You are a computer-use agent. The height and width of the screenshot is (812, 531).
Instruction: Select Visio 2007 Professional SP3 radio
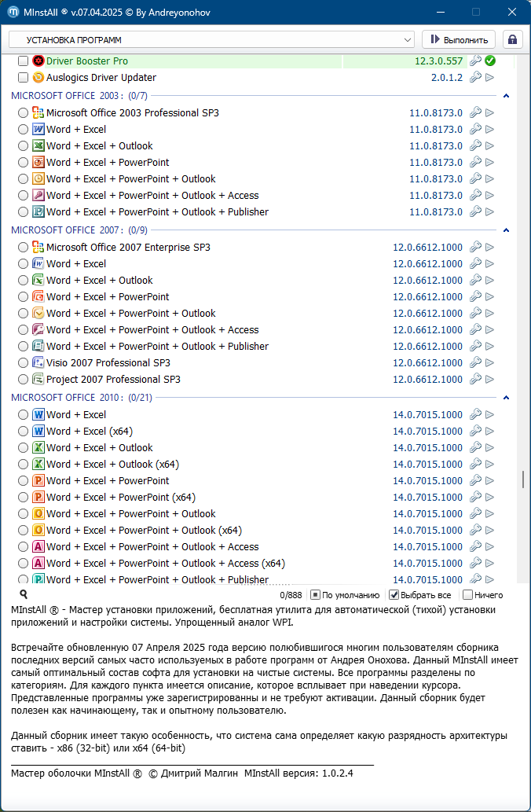(23, 363)
